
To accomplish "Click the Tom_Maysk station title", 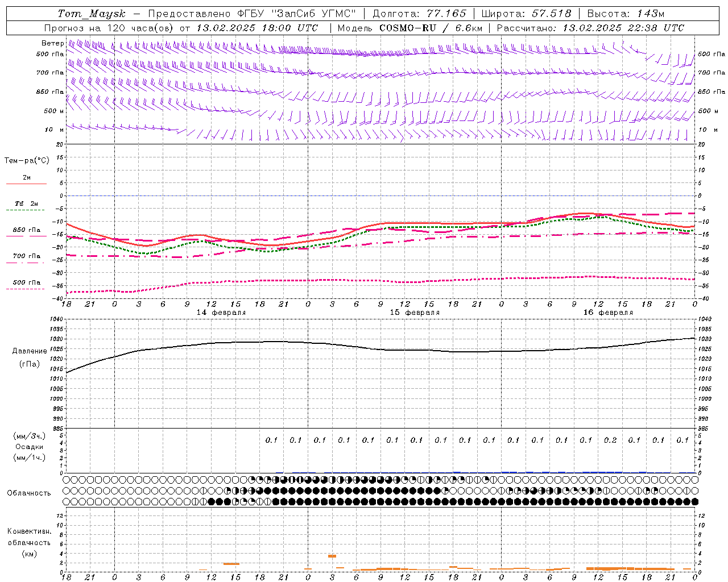I will [x=91, y=14].
